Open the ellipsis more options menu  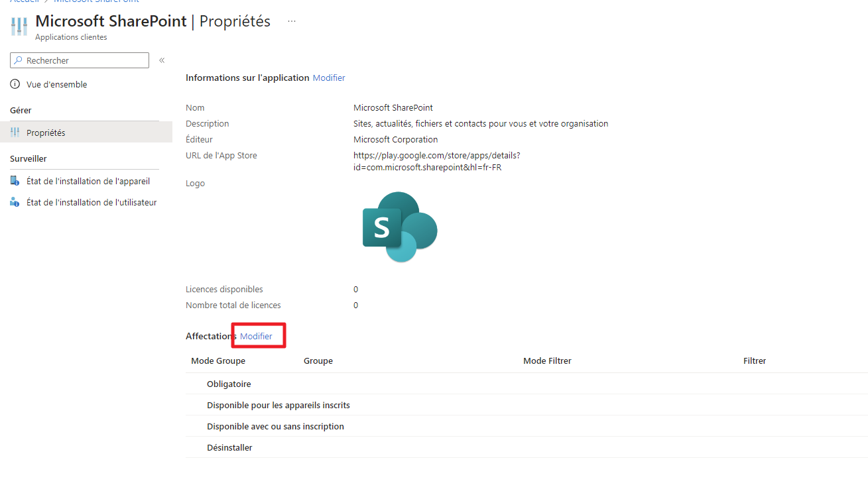tap(292, 21)
